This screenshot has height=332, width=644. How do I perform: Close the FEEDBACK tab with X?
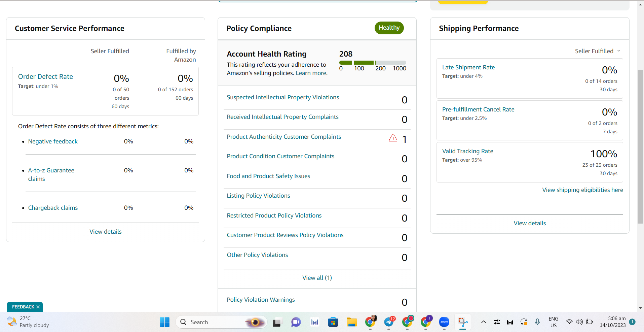point(38,307)
